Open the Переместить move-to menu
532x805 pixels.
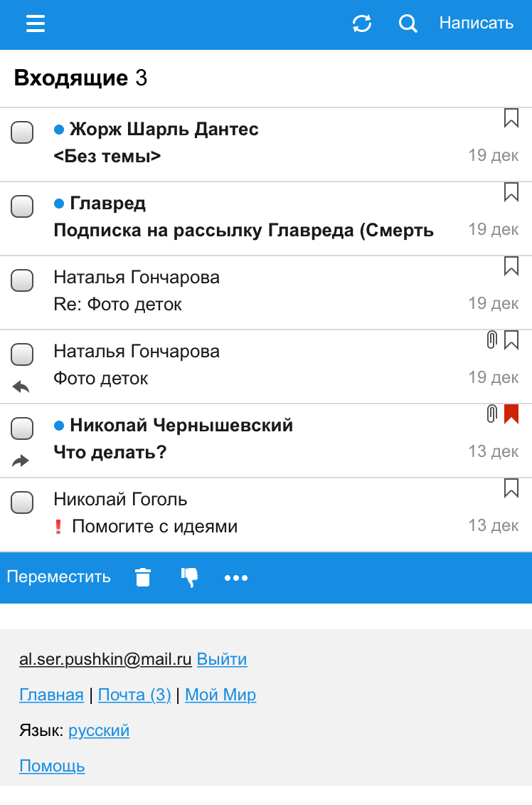point(58,577)
